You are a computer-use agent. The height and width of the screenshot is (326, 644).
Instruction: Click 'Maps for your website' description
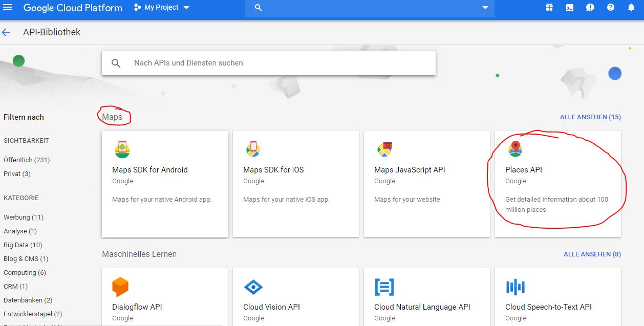click(407, 200)
